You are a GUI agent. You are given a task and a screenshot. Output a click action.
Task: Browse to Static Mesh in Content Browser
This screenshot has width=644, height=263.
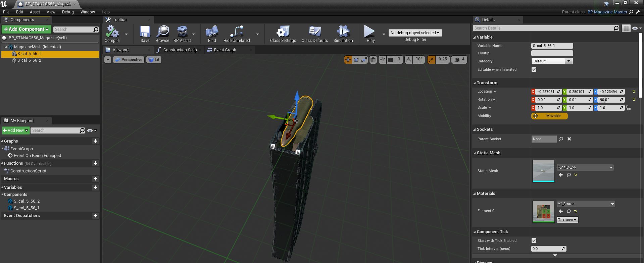pyautogui.click(x=569, y=175)
